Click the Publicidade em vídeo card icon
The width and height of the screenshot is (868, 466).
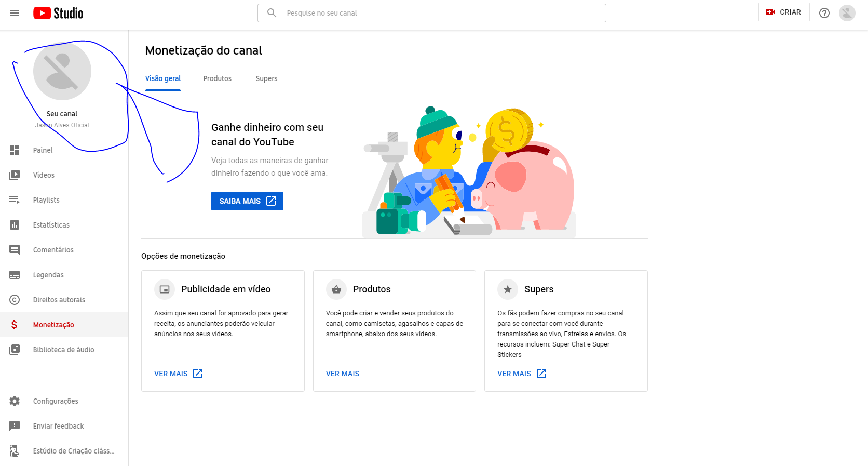pyautogui.click(x=165, y=289)
